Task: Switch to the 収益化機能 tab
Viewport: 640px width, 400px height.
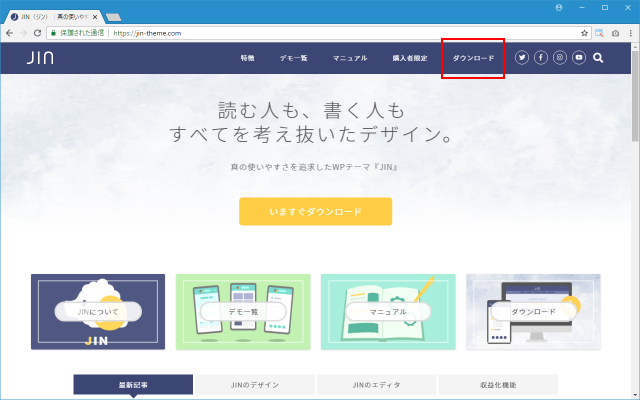Action: (498, 384)
